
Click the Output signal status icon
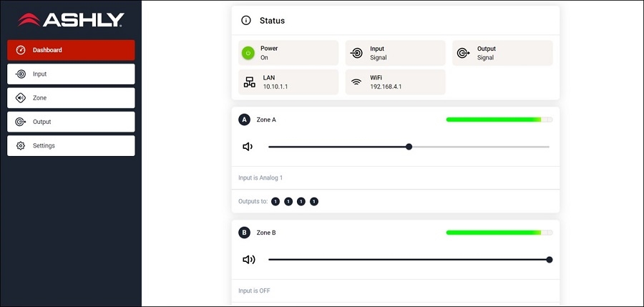click(463, 53)
